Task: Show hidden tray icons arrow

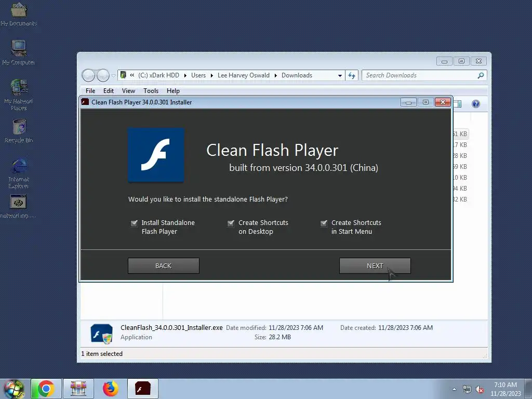Action: pos(454,389)
